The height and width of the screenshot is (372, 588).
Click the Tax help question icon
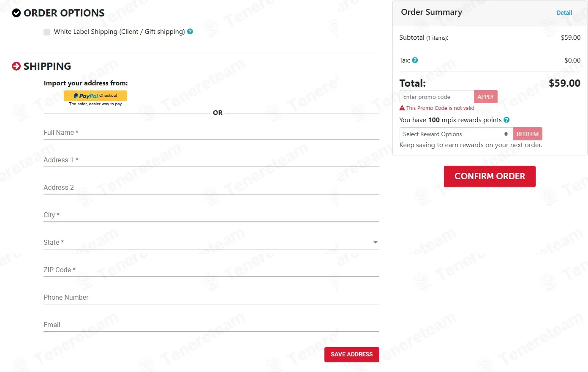pyautogui.click(x=415, y=60)
